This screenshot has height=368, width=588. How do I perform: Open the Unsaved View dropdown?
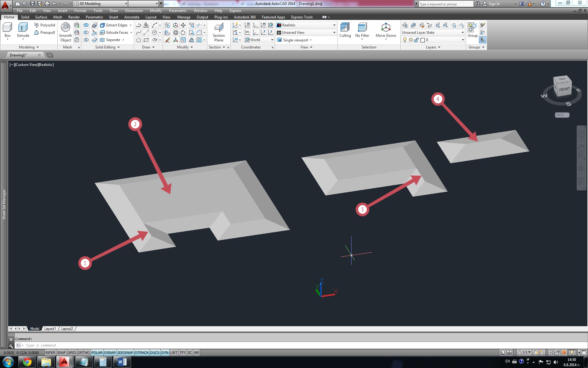coord(306,33)
